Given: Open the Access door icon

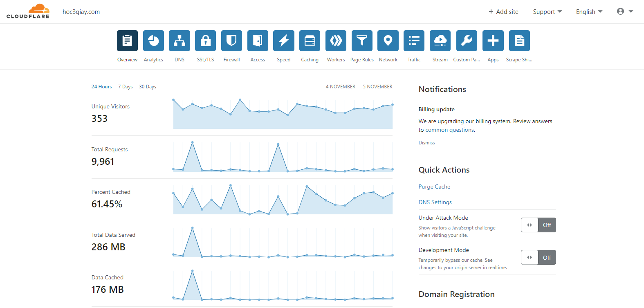Looking at the screenshot, I should [258, 41].
